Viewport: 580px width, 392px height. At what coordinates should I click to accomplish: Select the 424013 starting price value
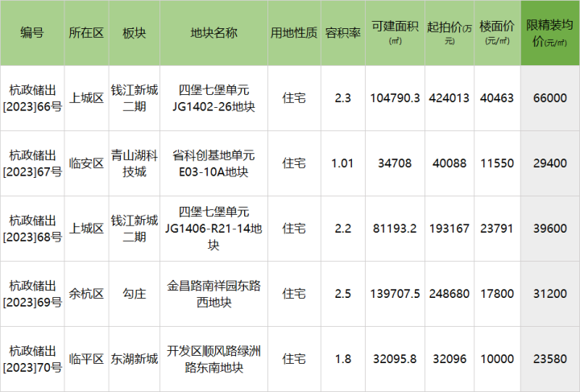click(449, 98)
